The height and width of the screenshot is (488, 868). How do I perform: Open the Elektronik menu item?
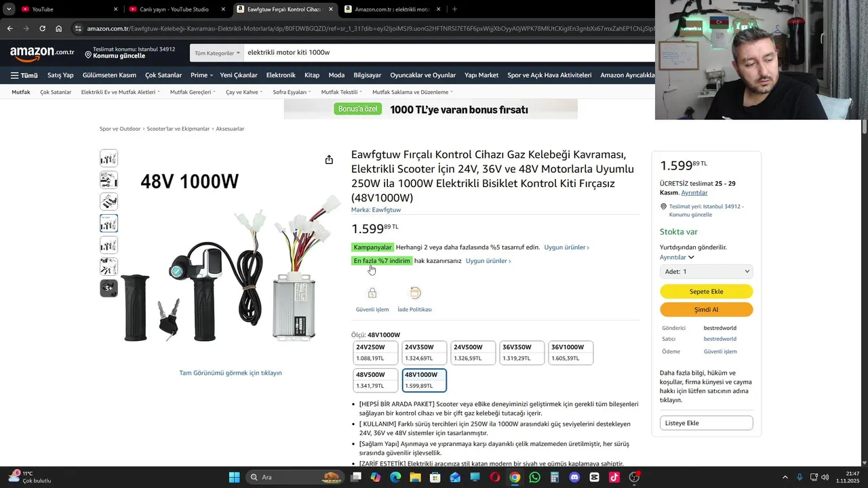(281, 75)
